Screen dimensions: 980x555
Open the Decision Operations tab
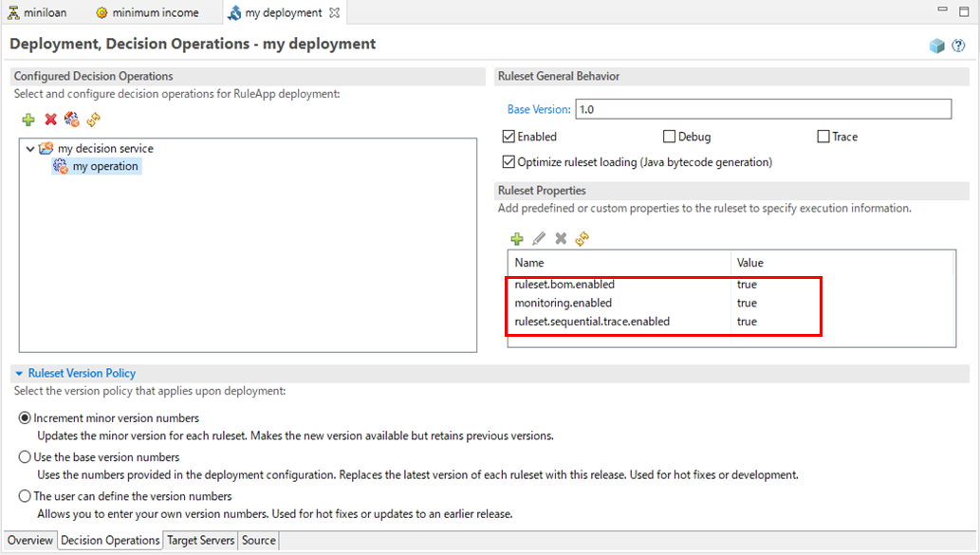110,540
